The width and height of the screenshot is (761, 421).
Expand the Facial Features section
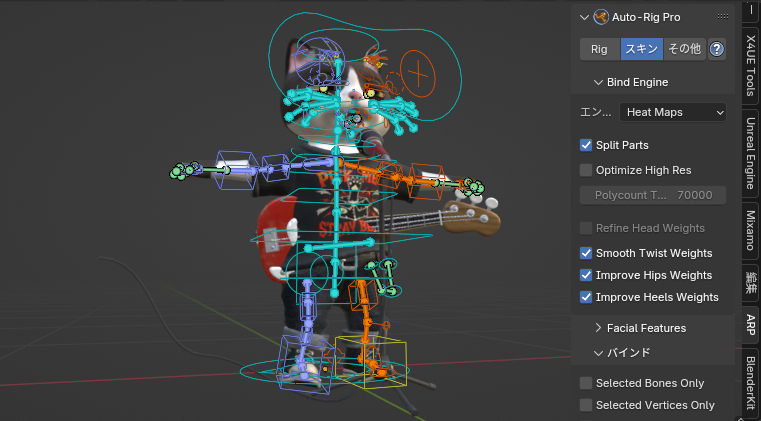coord(598,328)
